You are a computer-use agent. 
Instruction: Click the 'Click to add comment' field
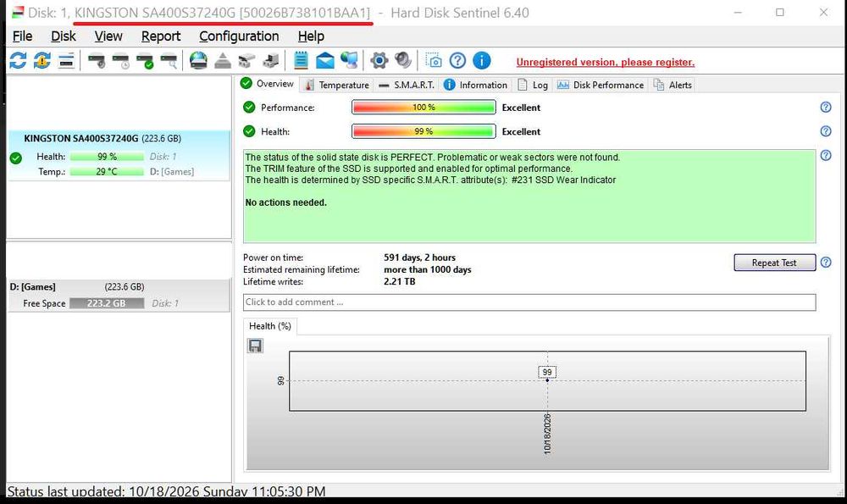[x=529, y=302]
